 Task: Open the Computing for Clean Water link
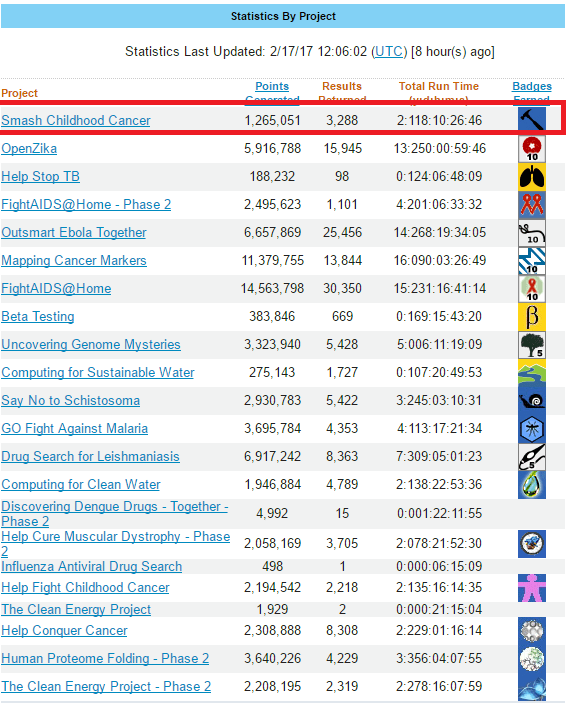81,484
